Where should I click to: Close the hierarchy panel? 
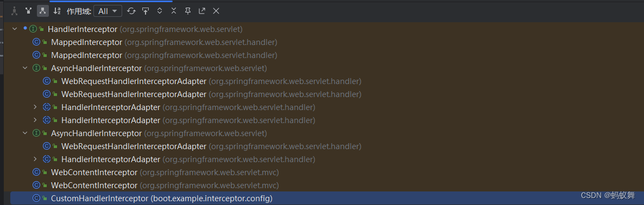pyautogui.click(x=216, y=11)
